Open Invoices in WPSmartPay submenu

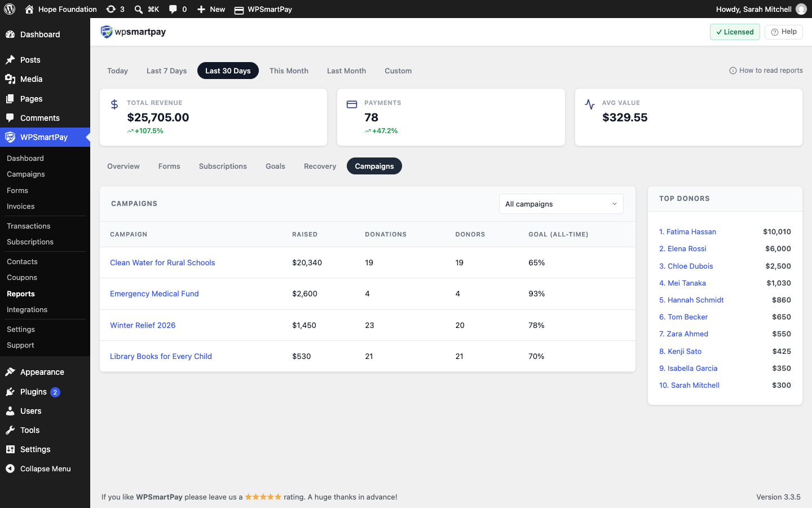(21, 207)
